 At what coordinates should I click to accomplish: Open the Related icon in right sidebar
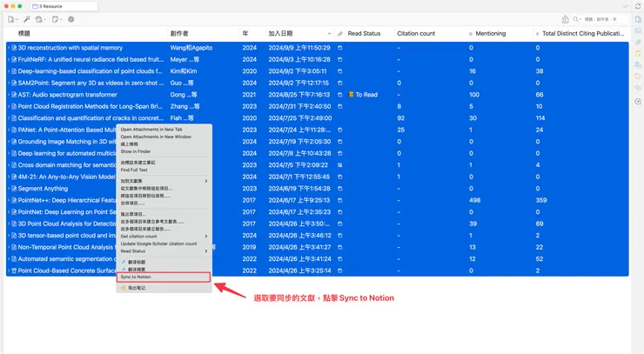point(638,88)
